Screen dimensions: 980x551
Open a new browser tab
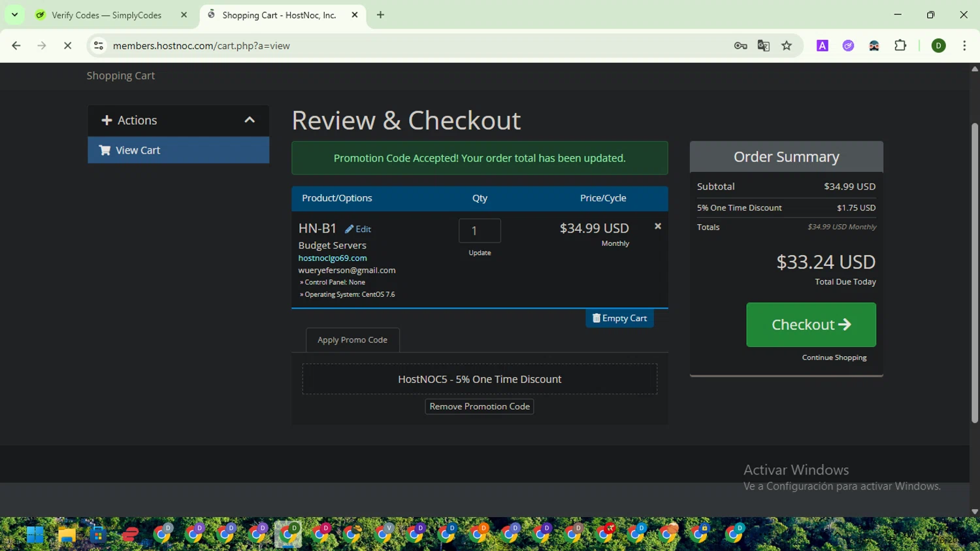coord(380,14)
